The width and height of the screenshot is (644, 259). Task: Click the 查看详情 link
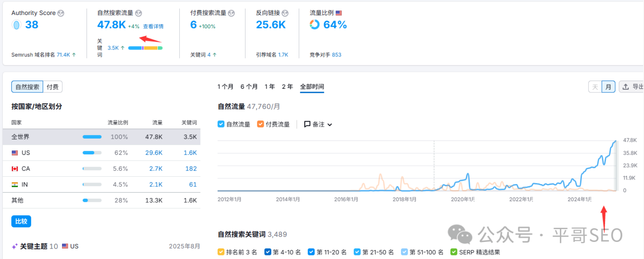[153, 26]
